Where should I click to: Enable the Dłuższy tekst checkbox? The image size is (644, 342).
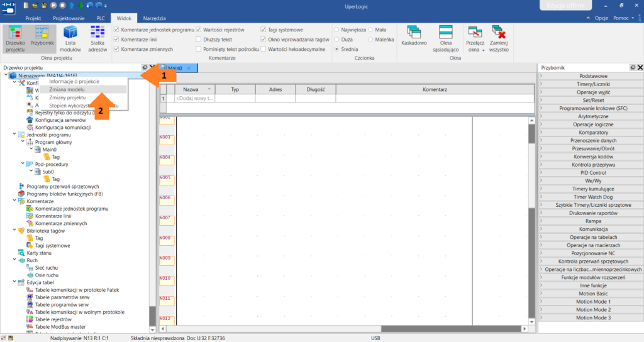point(198,40)
